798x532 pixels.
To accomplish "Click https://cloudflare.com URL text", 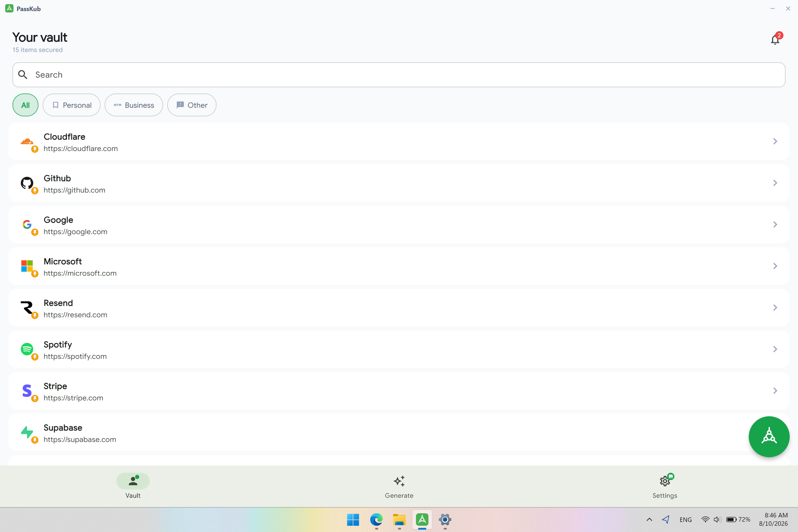I will pos(81,149).
